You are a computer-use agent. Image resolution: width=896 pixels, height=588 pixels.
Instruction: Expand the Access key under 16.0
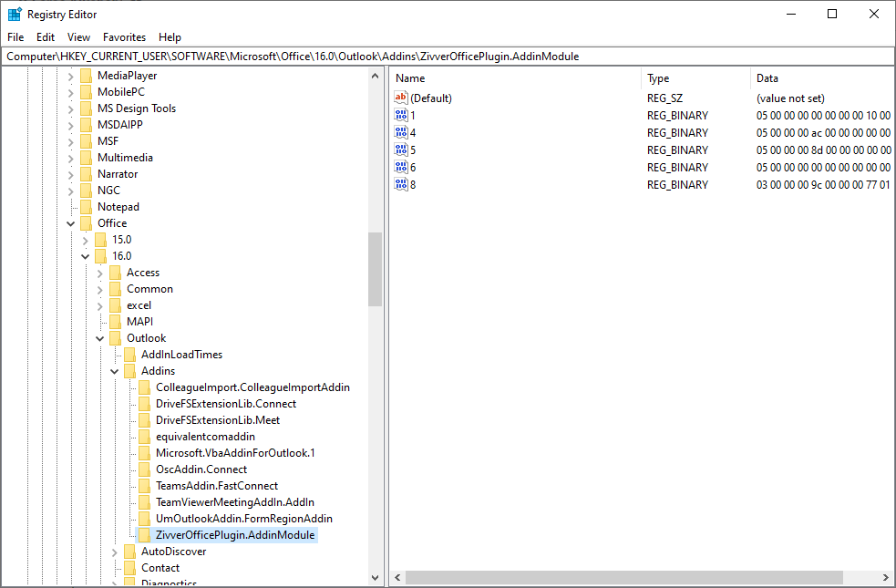(100, 272)
